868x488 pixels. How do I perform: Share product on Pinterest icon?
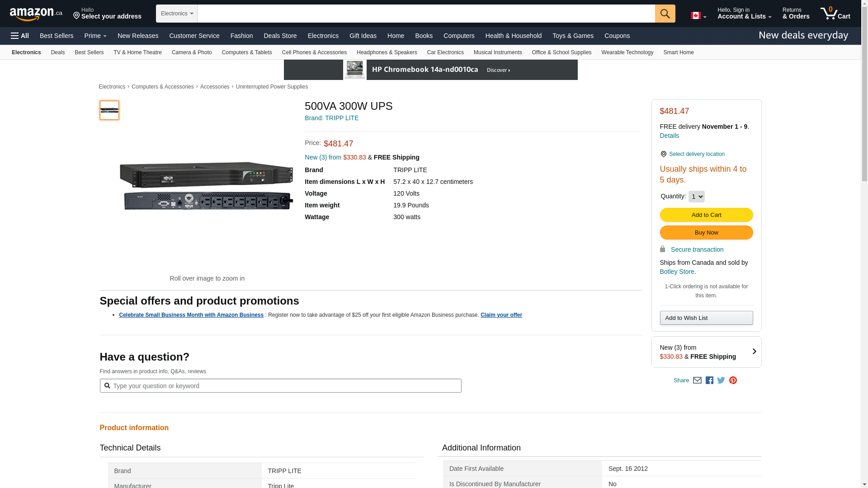[x=733, y=380]
